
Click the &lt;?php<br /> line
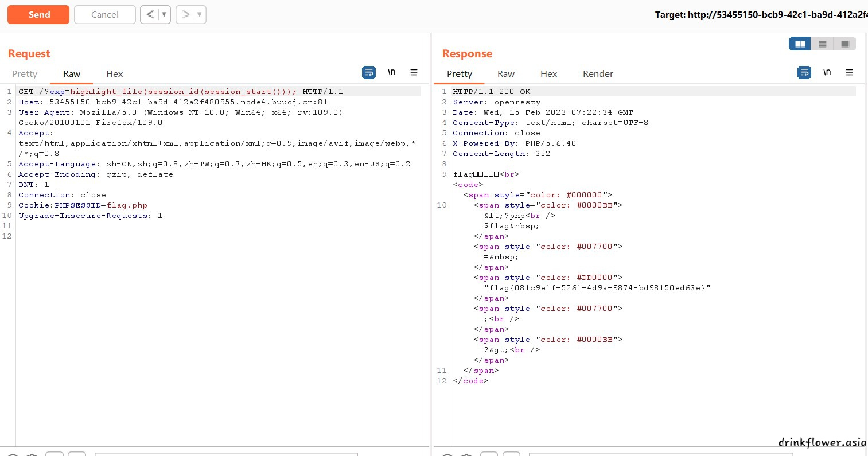coord(519,215)
